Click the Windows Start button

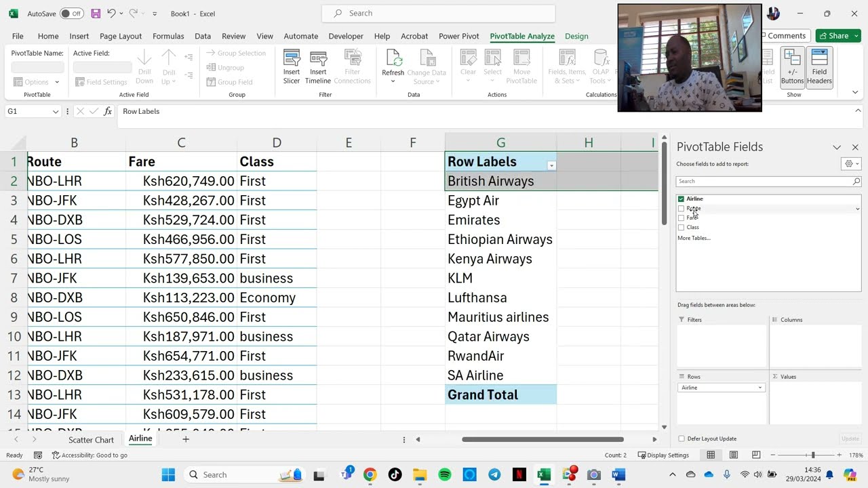point(168,474)
